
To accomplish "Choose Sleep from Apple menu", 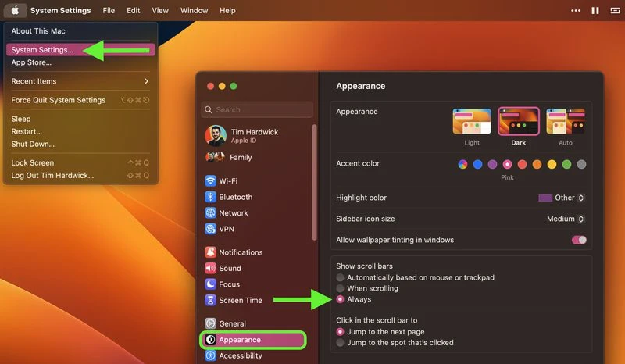I will click(x=80, y=119).
